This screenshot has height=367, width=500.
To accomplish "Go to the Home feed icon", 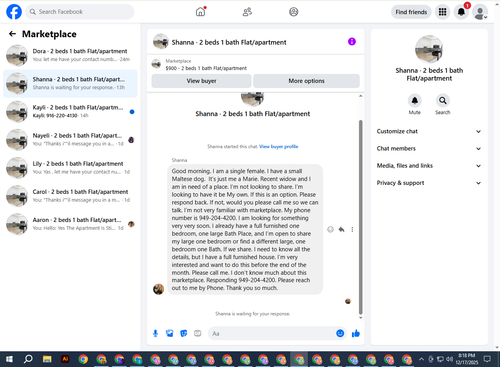I will (201, 12).
